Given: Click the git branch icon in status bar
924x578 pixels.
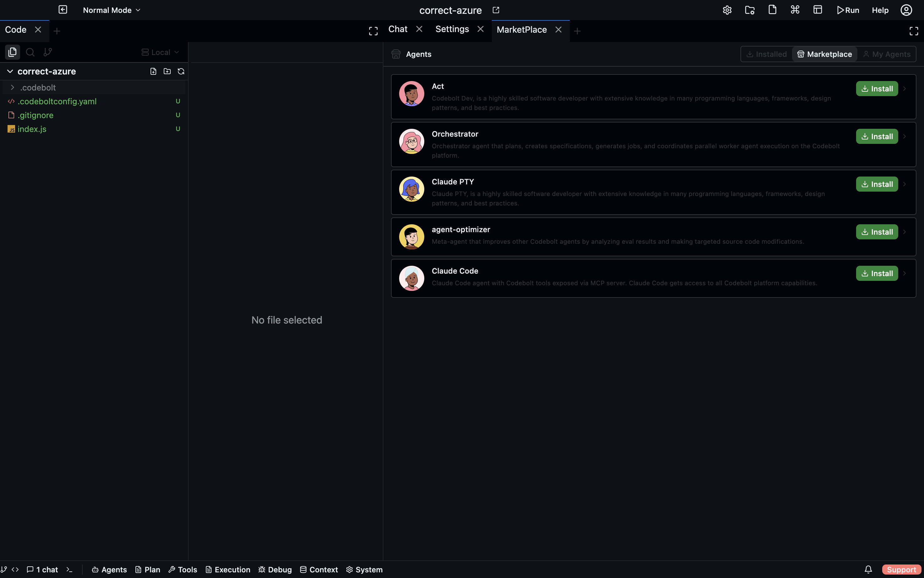Looking at the screenshot, I should [4, 570].
